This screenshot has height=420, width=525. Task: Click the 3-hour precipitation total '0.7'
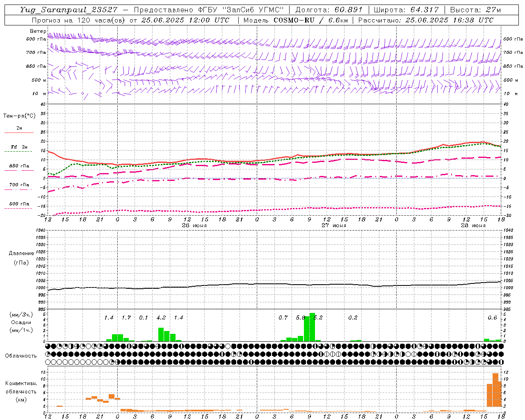click(283, 318)
